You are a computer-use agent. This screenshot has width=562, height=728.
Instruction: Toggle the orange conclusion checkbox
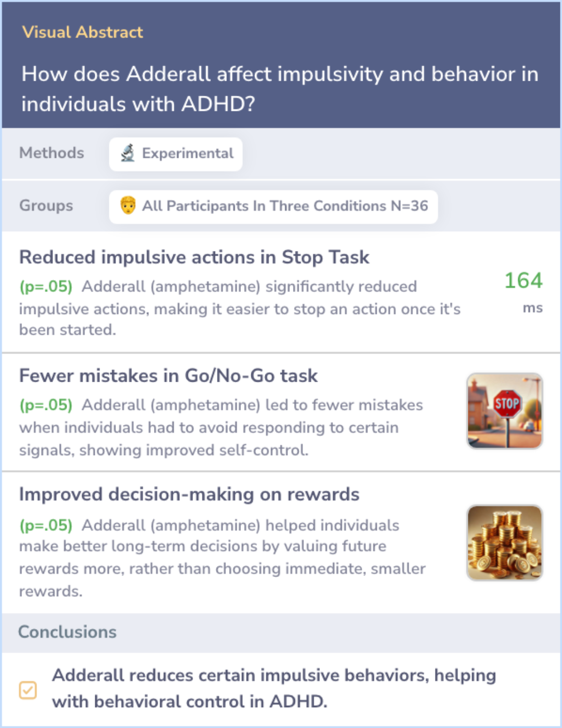pos(28,690)
